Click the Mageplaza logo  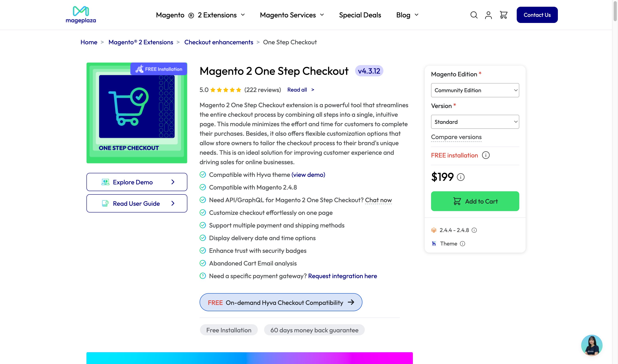pos(81,14)
